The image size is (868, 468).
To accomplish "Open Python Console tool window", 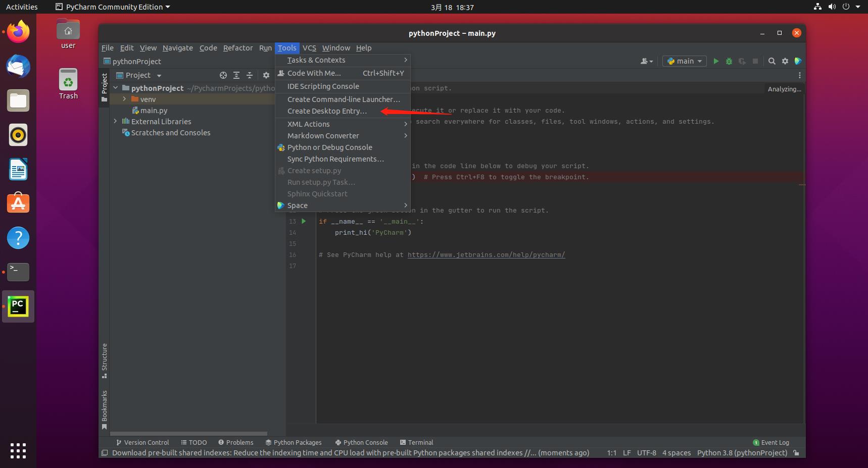I will (362, 442).
